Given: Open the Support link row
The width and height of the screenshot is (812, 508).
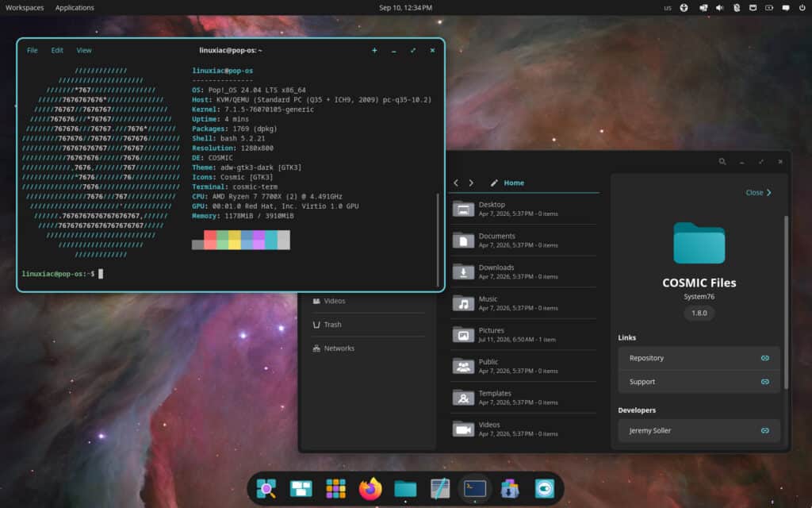Looking at the screenshot, I should (699, 382).
